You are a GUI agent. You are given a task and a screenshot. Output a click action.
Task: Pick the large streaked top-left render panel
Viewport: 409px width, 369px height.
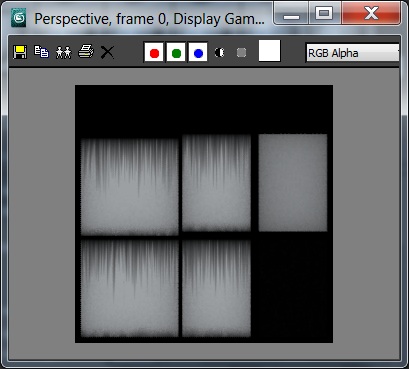coord(130,187)
